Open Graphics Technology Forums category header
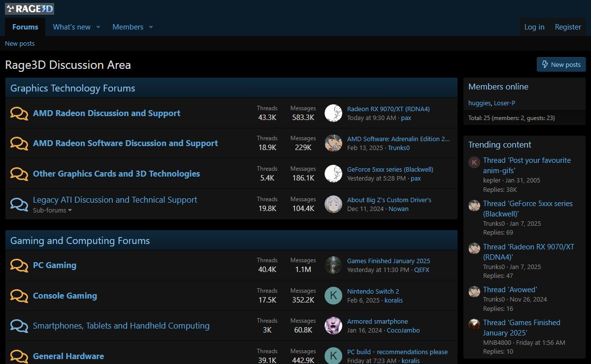591x364 pixels. click(72, 89)
